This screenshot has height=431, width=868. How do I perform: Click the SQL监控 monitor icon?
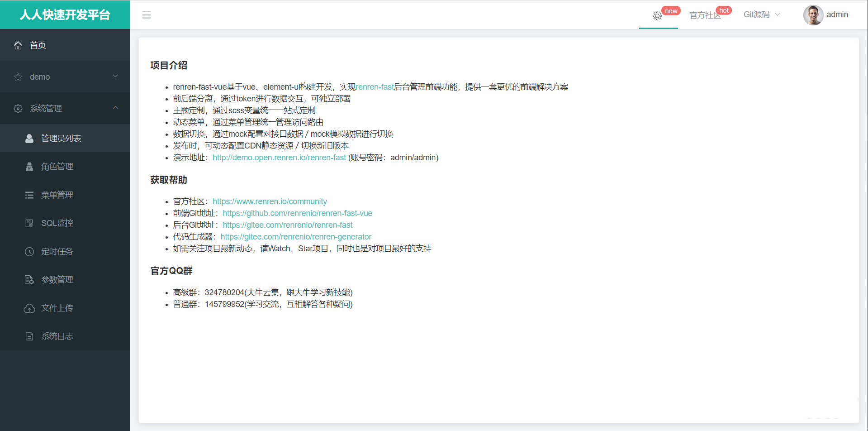[29, 223]
